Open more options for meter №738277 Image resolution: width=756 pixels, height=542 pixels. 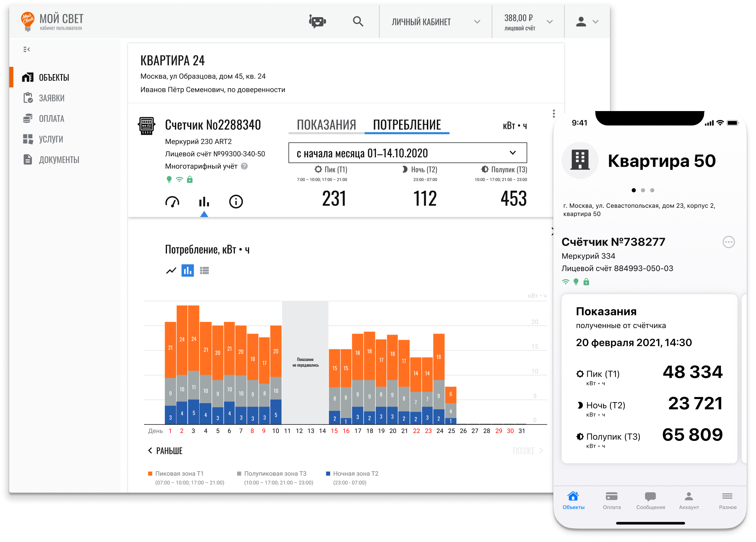pos(729,242)
